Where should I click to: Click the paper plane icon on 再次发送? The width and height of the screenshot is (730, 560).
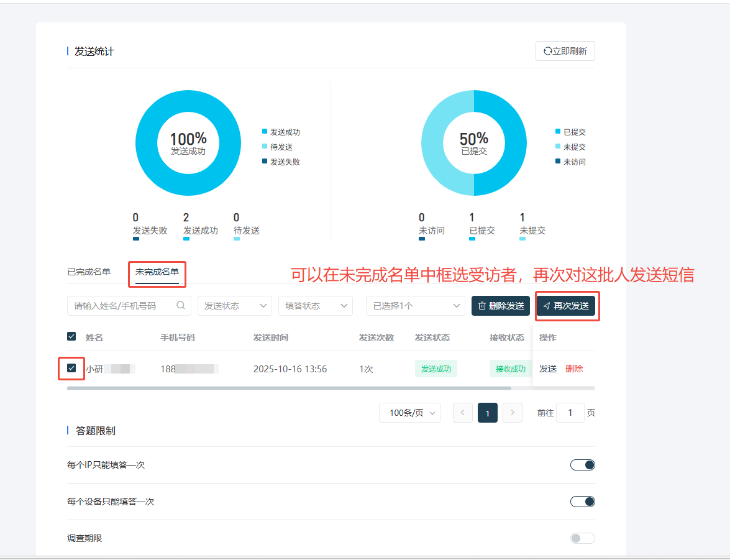[547, 305]
